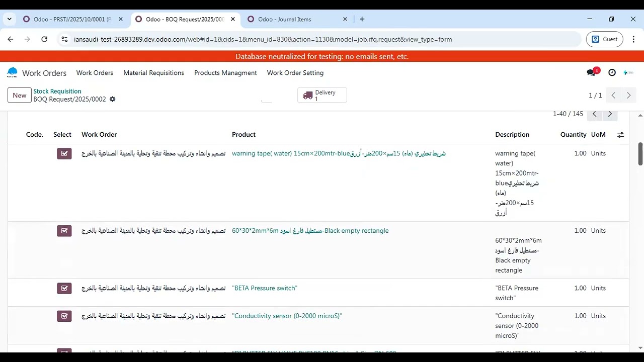Click the UoM column header
Screen dimensions: 644x362
(x=598, y=135)
